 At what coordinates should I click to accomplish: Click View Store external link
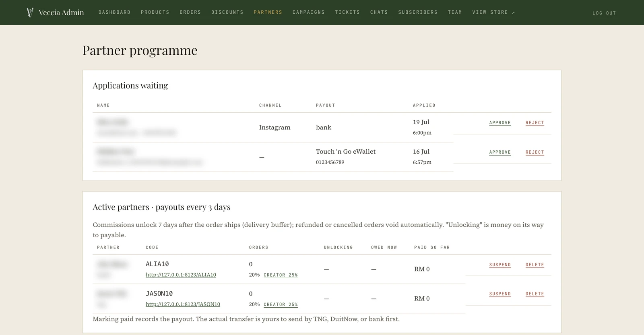(x=493, y=12)
